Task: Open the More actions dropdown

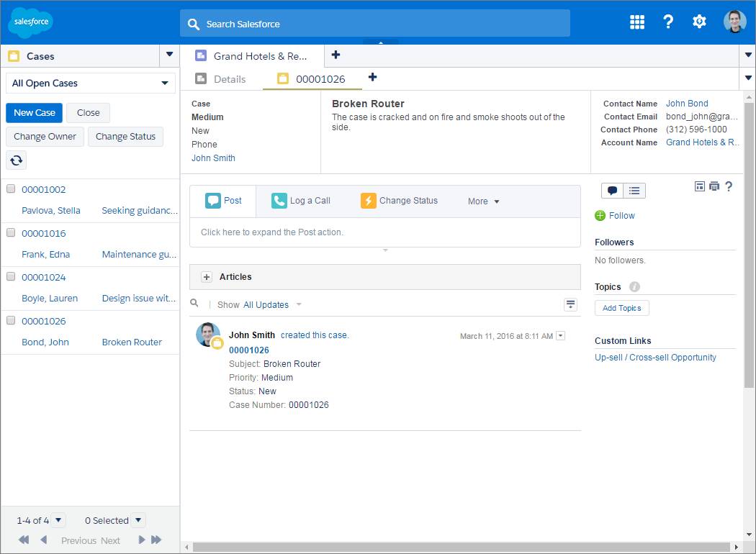Action: 484,201
